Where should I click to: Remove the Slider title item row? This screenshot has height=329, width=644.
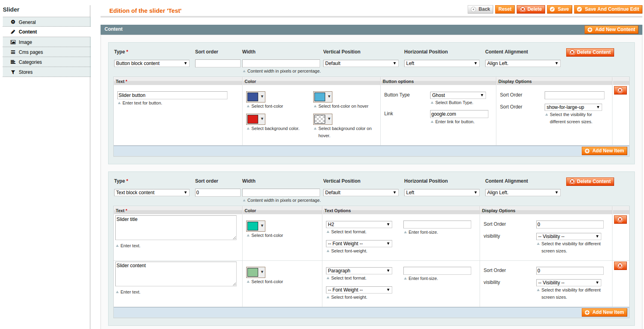[x=620, y=220]
